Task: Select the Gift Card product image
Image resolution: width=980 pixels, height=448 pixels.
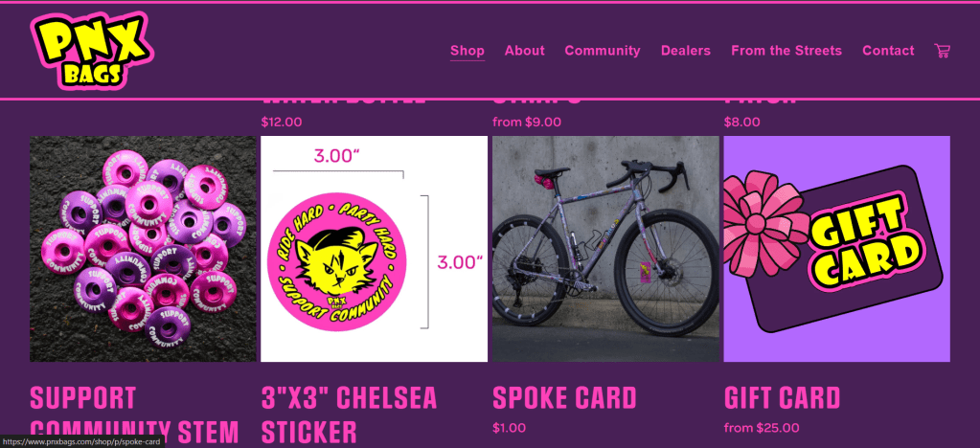Action: (x=837, y=249)
